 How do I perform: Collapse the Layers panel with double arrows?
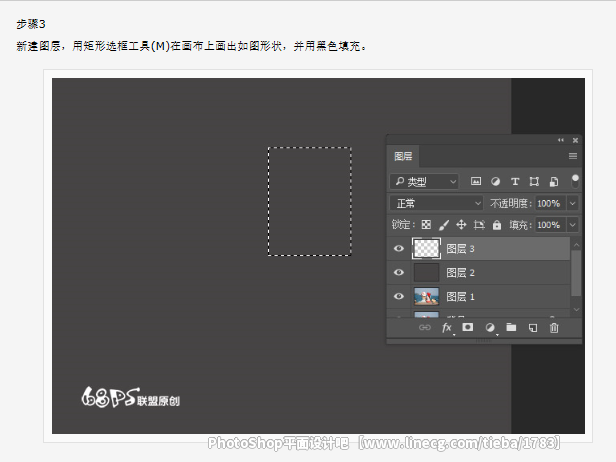point(561,140)
